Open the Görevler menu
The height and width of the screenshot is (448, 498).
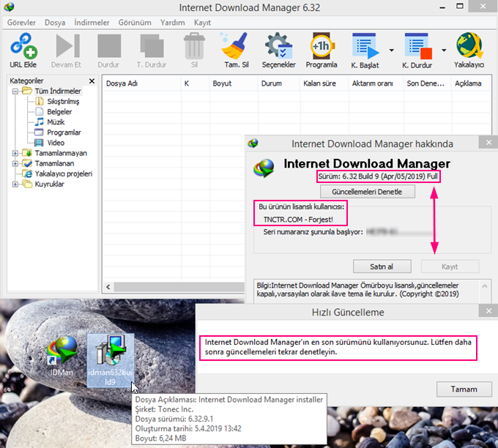pos(21,23)
